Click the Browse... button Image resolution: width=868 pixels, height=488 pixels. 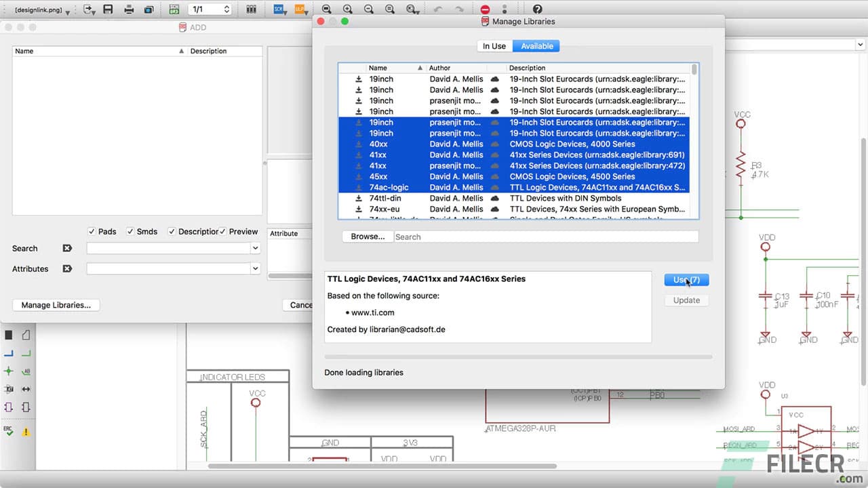coord(368,237)
